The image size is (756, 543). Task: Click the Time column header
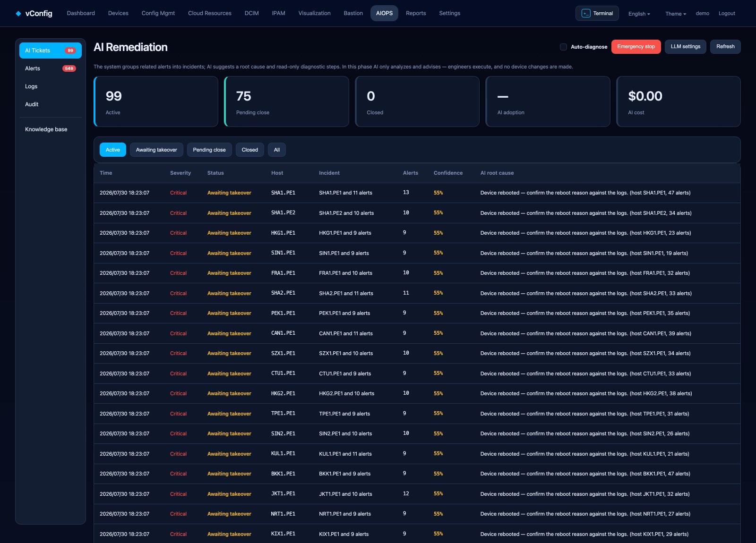[x=106, y=173]
